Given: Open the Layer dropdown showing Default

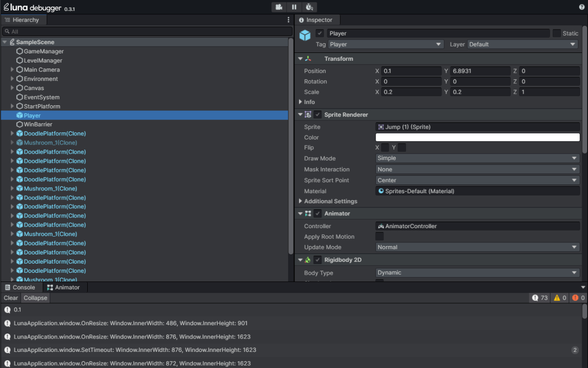Looking at the screenshot, I should pyautogui.click(x=522, y=44).
